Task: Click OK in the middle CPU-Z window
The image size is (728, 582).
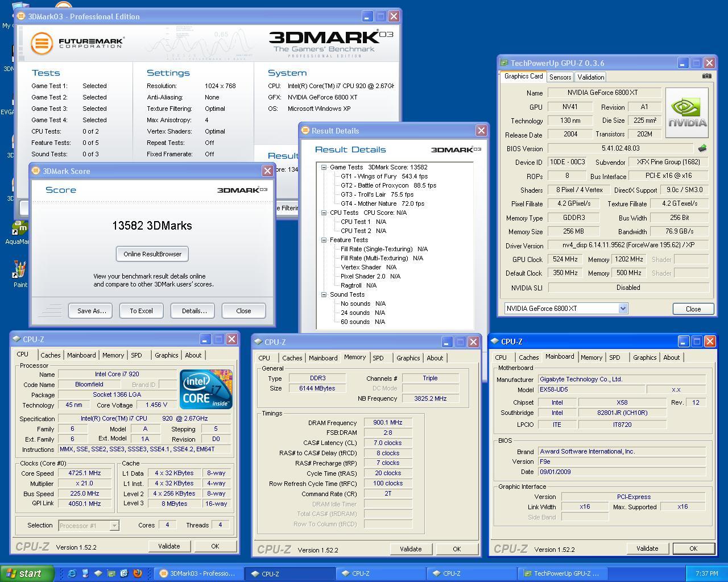Action: point(457,549)
